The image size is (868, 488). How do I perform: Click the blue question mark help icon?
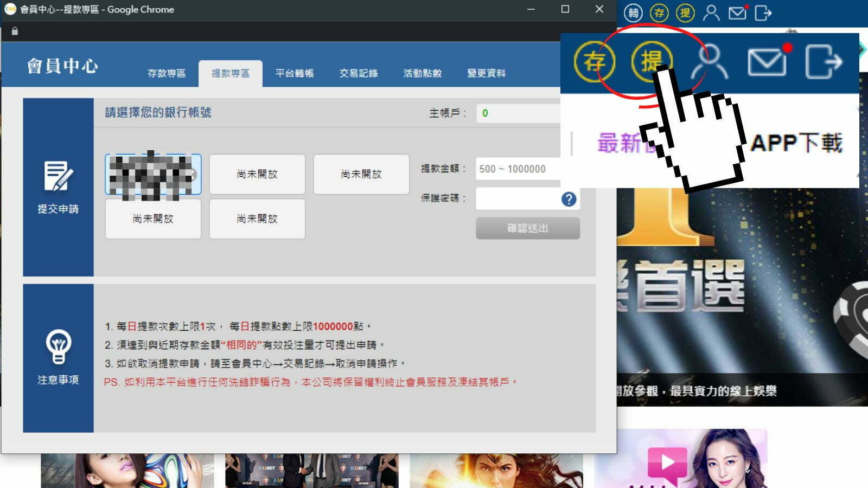569,199
